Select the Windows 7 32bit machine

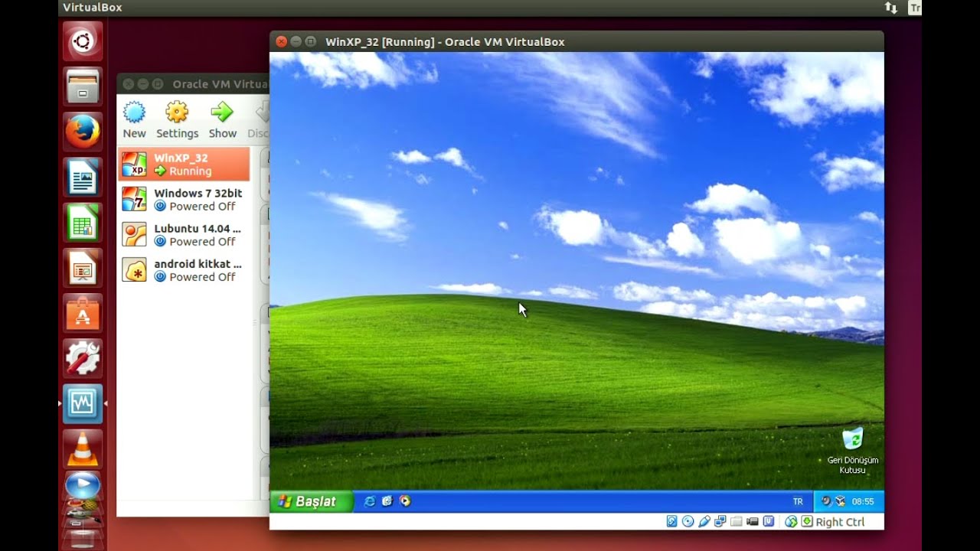pyautogui.click(x=184, y=200)
